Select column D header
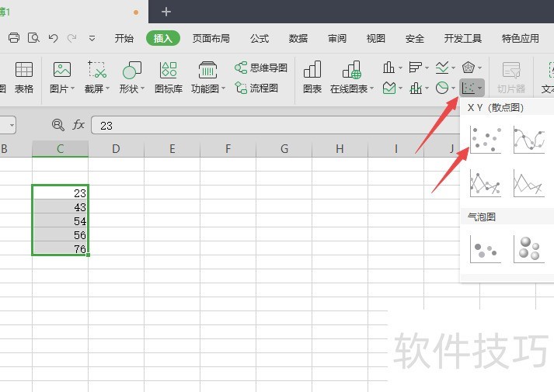 pos(116,148)
